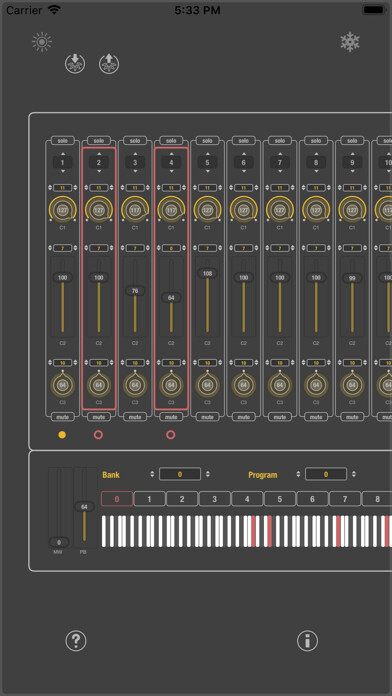
Task: Click down arrow below channel number 7
Action: [280, 171]
